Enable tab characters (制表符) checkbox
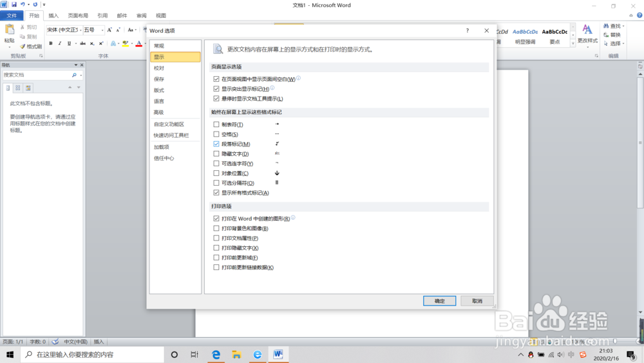 pos(216,124)
